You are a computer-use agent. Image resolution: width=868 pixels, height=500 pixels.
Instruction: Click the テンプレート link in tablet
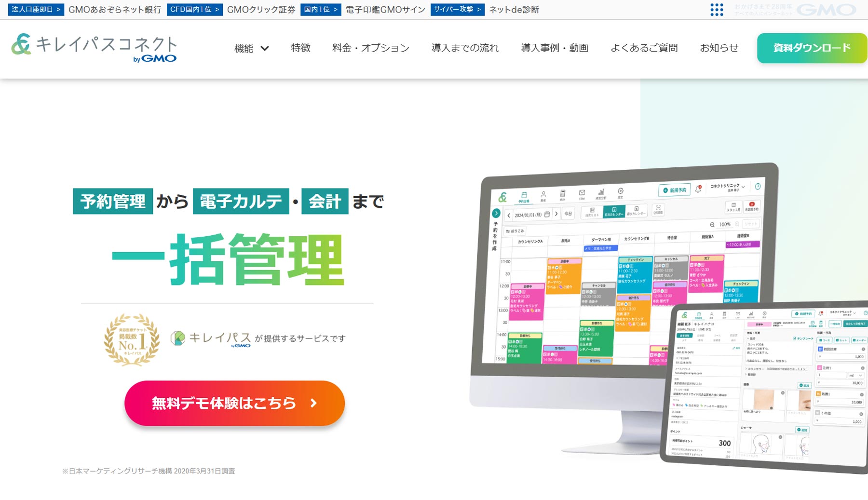[803, 338]
